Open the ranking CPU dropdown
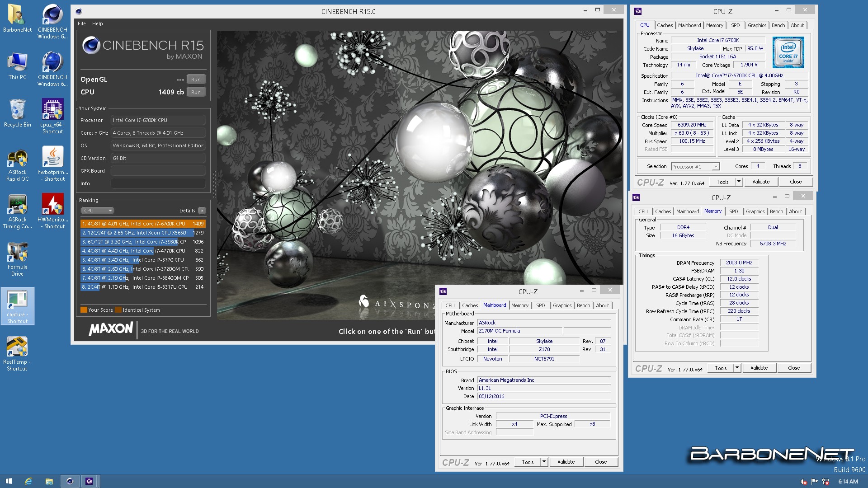Viewport: 868px width, 488px height. (97, 211)
